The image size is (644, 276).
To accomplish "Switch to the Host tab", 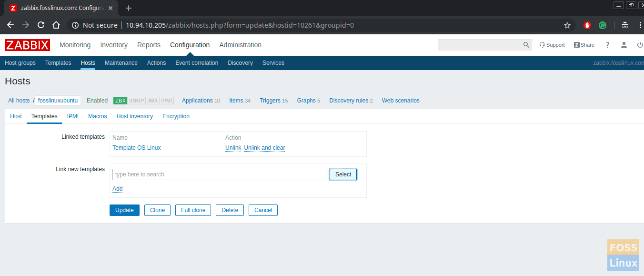I will (16, 116).
